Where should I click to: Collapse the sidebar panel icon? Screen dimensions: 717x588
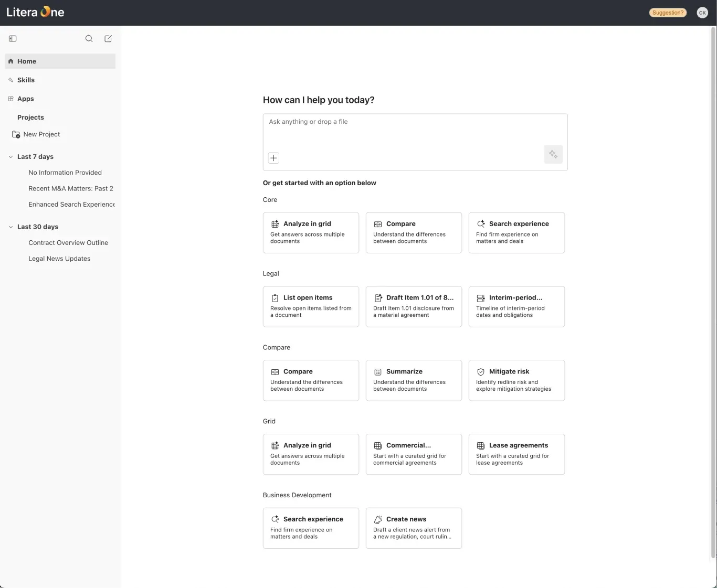click(x=13, y=38)
